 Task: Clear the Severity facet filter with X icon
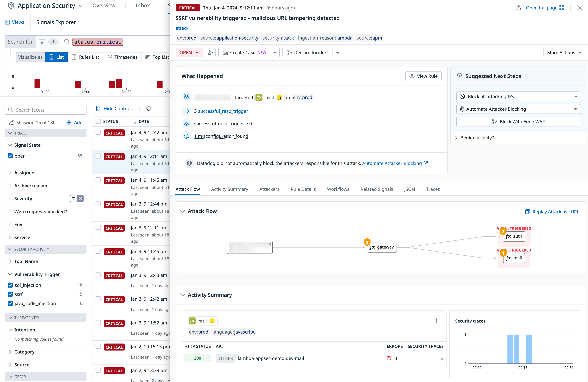tap(80, 198)
